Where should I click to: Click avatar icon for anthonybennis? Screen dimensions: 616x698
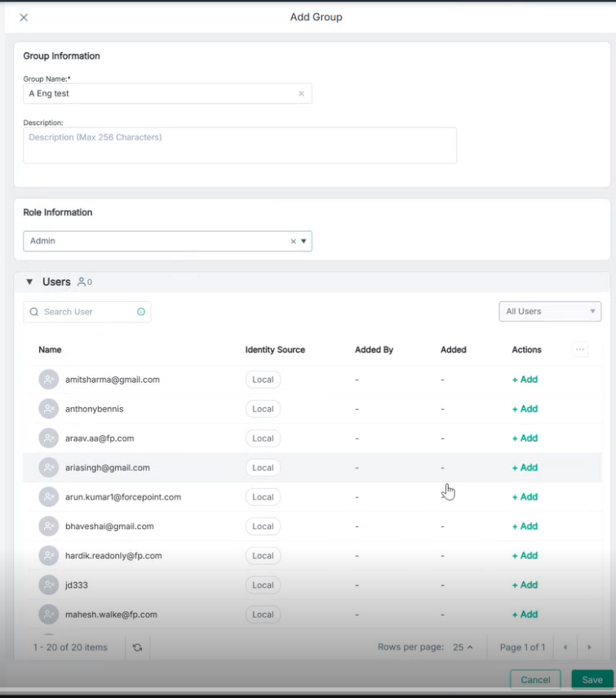(48, 409)
